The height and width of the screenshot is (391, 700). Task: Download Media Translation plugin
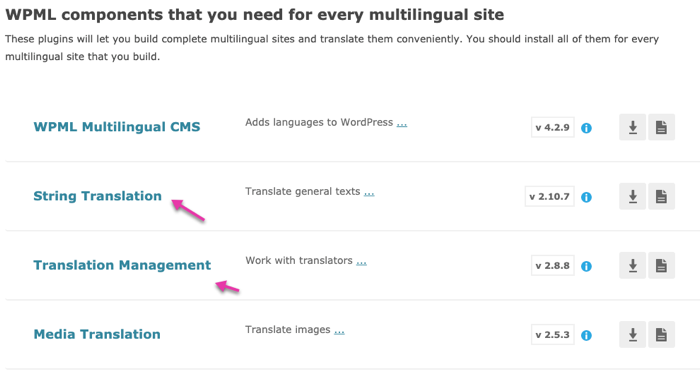click(x=633, y=335)
